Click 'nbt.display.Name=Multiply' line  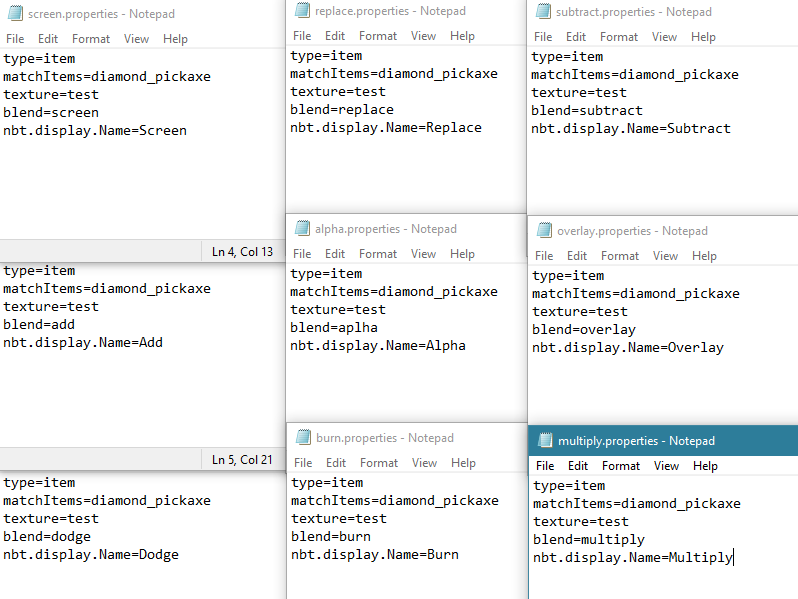pos(633,557)
